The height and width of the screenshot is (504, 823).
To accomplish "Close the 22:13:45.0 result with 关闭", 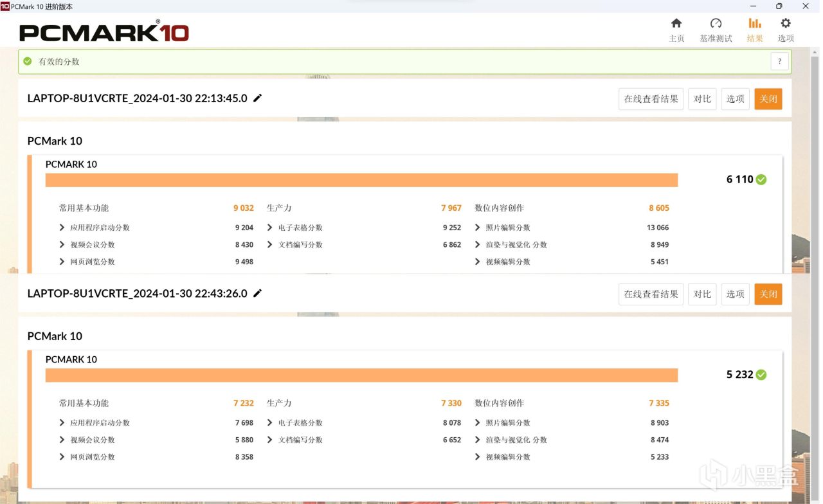I will click(768, 99).
